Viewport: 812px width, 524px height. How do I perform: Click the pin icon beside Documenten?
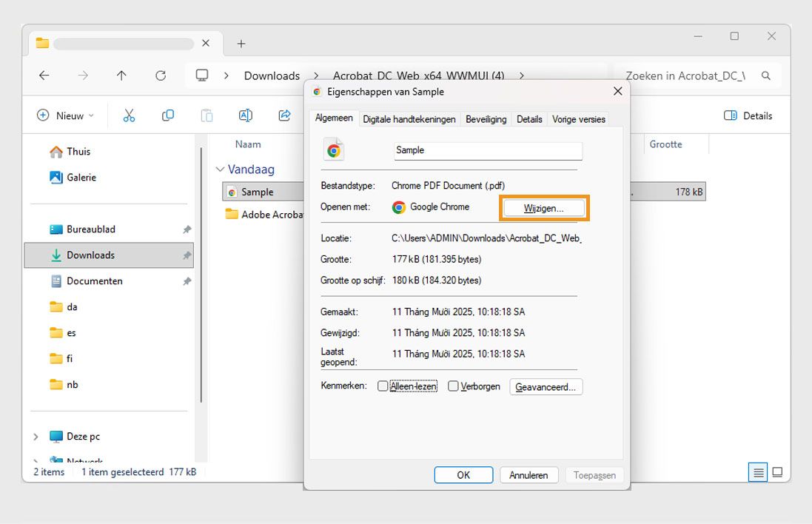[187, 281]
